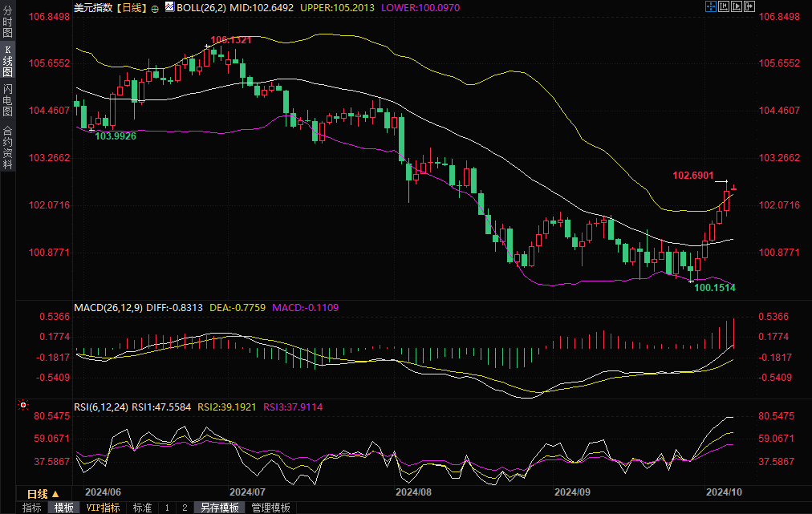Click 另存模板 to save template
This screenshot has width=812, height=514.
(x=219, y=508)
